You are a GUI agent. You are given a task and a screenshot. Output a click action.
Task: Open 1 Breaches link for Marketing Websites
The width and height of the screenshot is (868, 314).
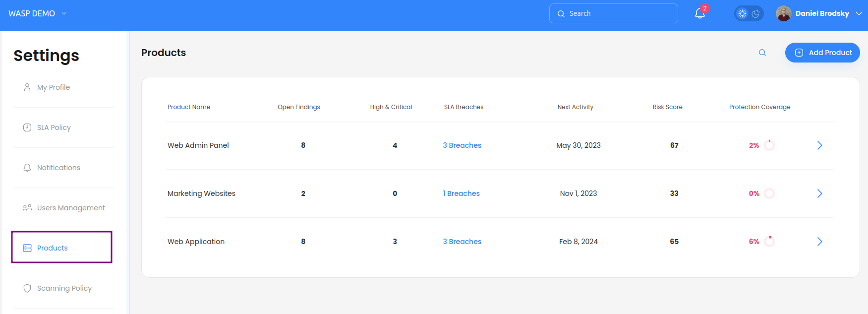[x=461, y=193]
